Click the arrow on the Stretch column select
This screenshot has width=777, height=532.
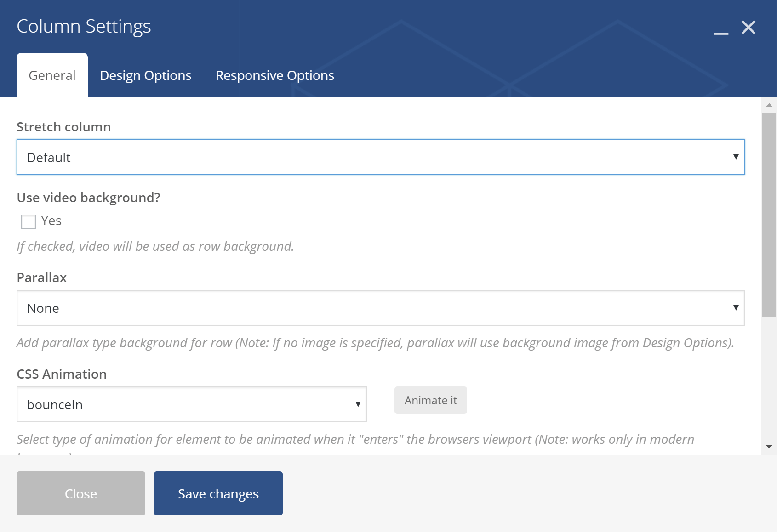[x=736, y=157]
